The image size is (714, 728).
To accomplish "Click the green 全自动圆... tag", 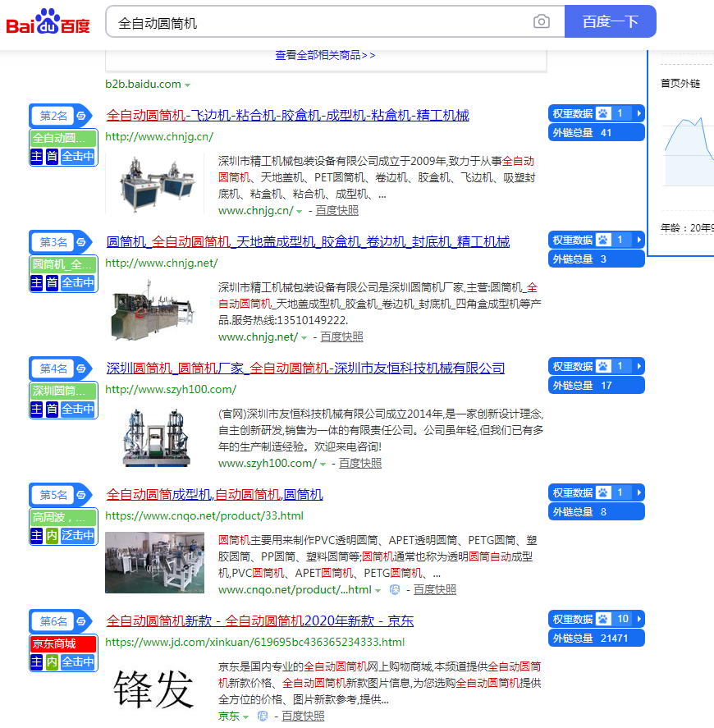I will click(63, 138).
